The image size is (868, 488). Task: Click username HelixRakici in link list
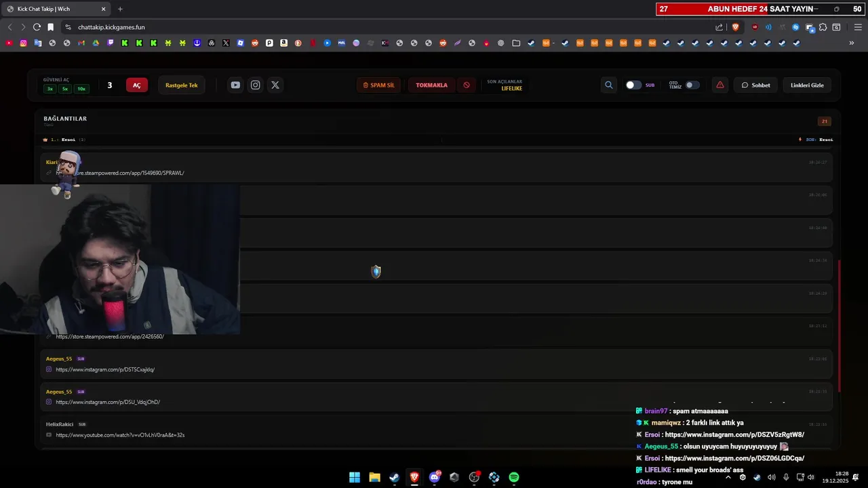60,424
